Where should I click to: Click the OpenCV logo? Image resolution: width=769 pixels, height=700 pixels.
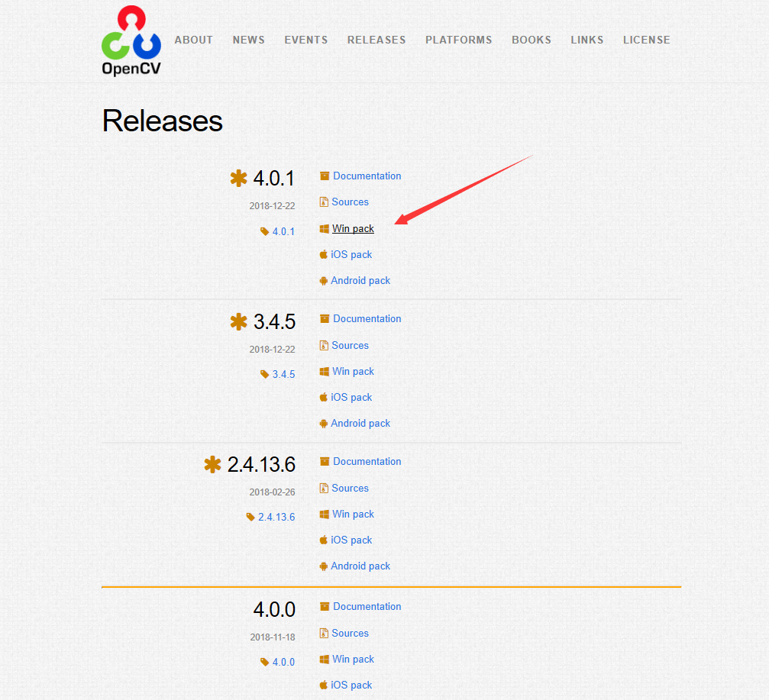[131, 41]
